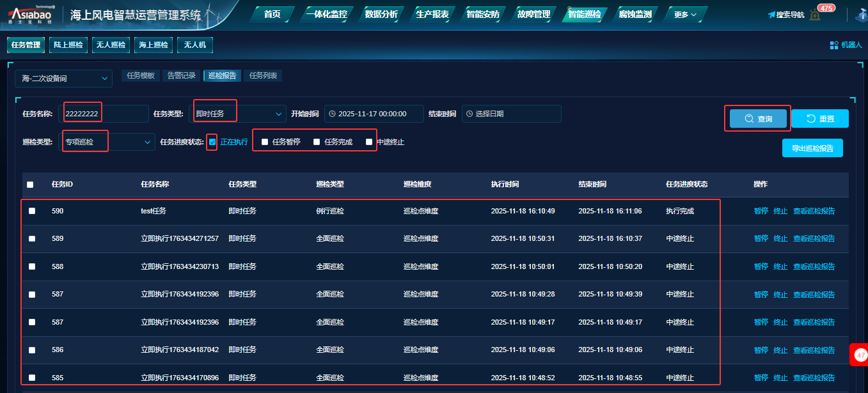This screenshot has width=868, height=393.
Task: Click the clock icon in 开始时间 field
Action: click(332, 114)
